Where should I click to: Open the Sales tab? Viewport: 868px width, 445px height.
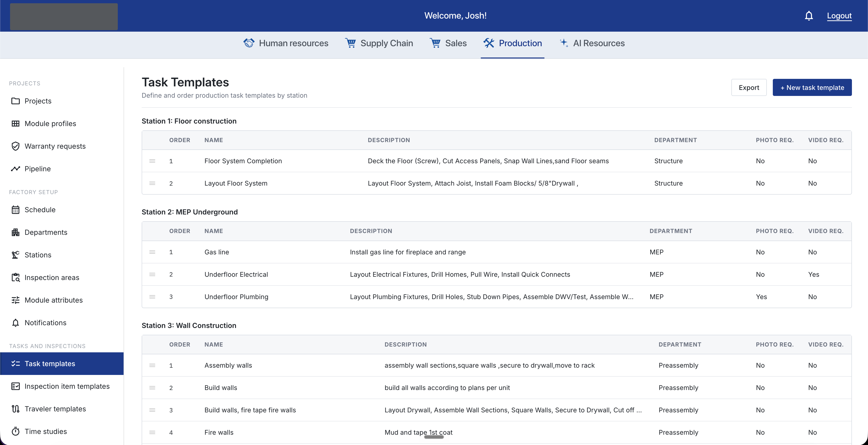click(x=448, y=43)
